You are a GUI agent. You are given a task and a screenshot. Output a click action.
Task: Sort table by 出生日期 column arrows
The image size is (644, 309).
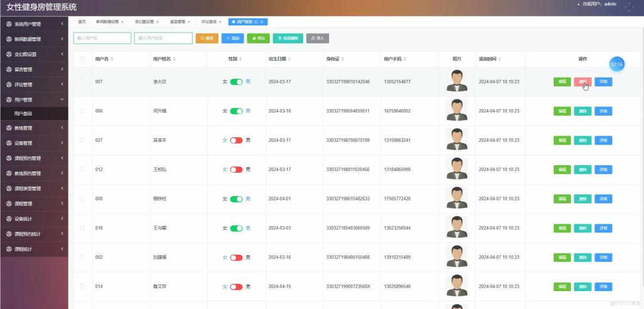(x=289, y=59)
